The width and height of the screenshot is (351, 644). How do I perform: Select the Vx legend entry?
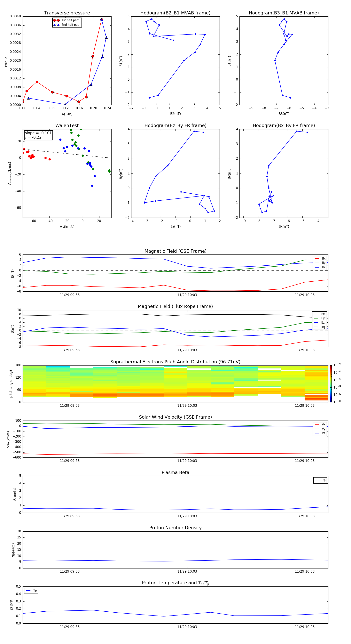click(x=320, y=424)
